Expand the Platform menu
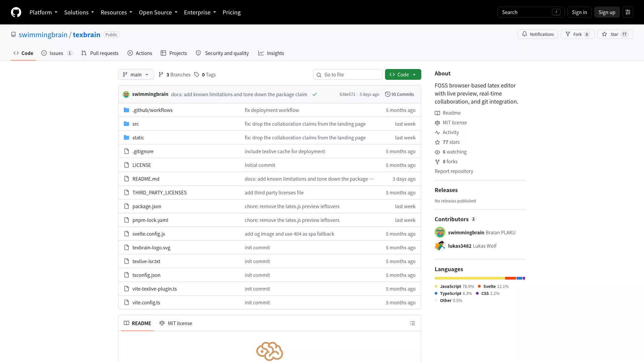The height and width of the screenshot is (362, 644). tap(43, 12)
